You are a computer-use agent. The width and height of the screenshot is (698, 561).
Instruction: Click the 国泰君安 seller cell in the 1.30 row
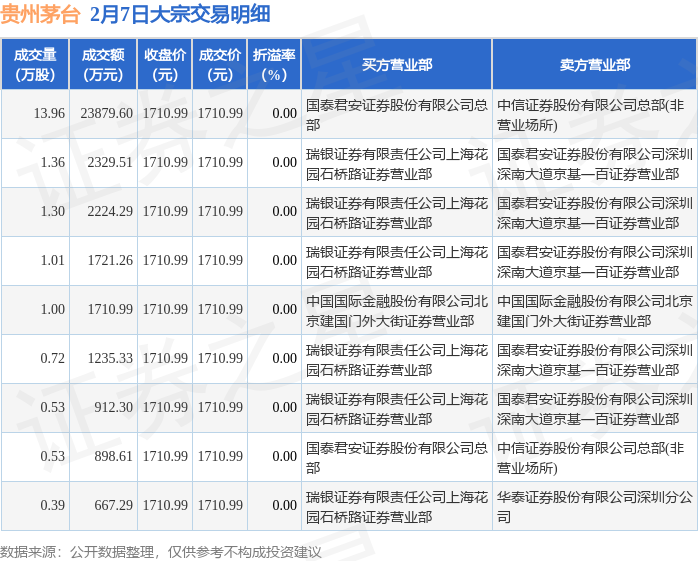pos(595,212)
